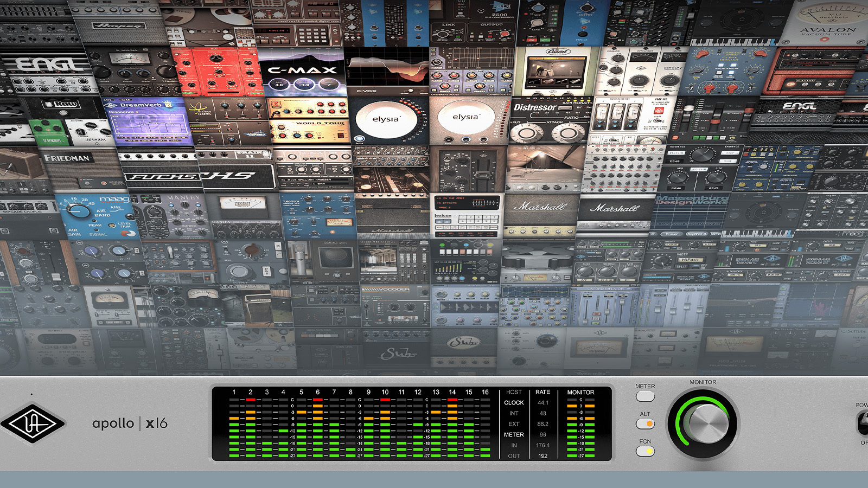Image resolution: width=868 pixels, height=488 pixels.
Task: Open the Massenburg DesignWorks EQ thumbnail
Action: click(x=689, y=216)
